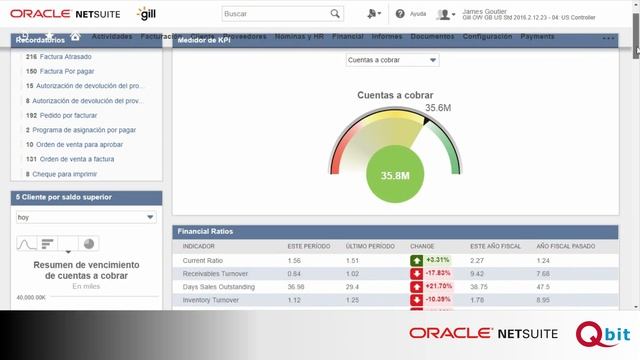Open the hoy date range dropdown
The height and width of the screenshot is (360, 640).
[x=86, y=217]
